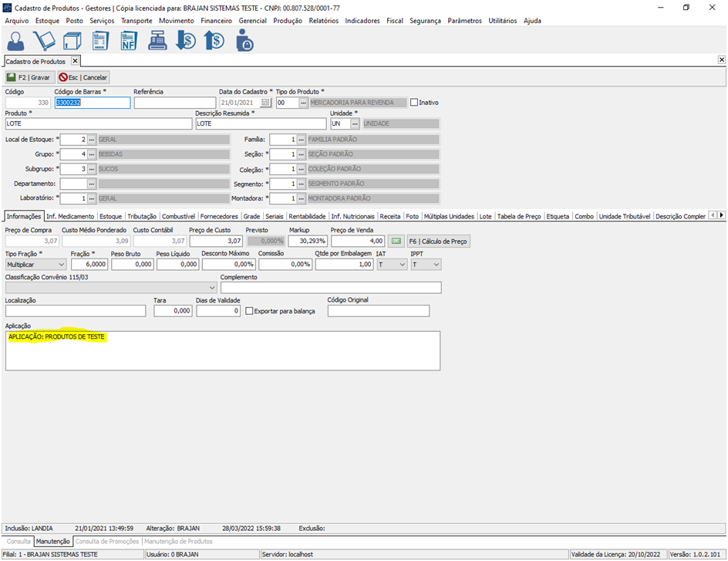Click the cash register toolbar icon
The image size is (728, 561).
click(157, 41)
